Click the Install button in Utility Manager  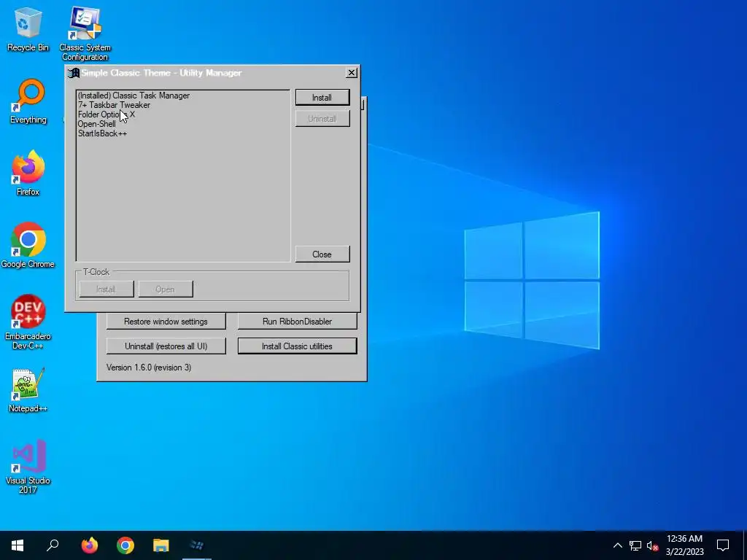click(322, 98)
